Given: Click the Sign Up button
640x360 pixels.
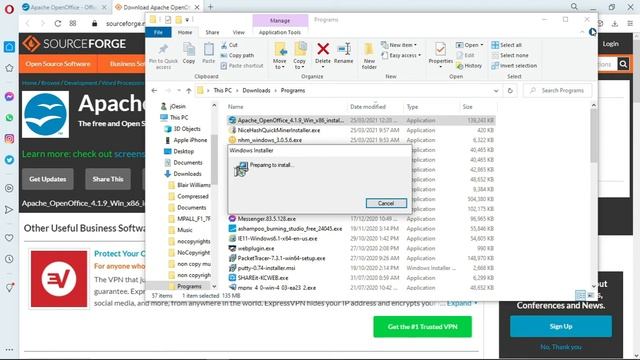Looking at the screenshot, I should pos(561,326).
